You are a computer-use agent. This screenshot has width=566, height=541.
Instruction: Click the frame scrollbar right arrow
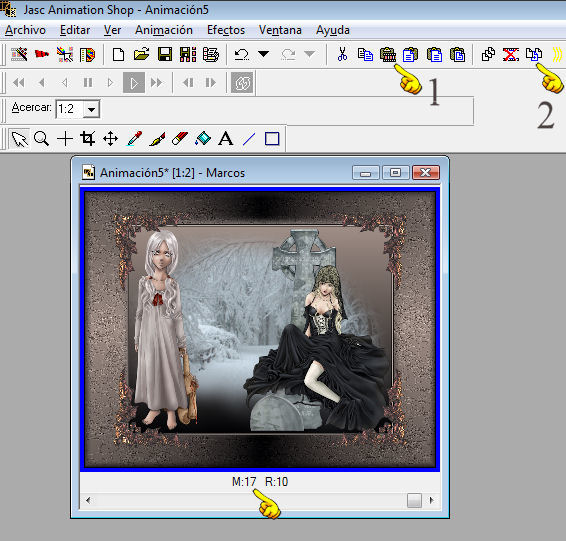[x=432, y=500]
